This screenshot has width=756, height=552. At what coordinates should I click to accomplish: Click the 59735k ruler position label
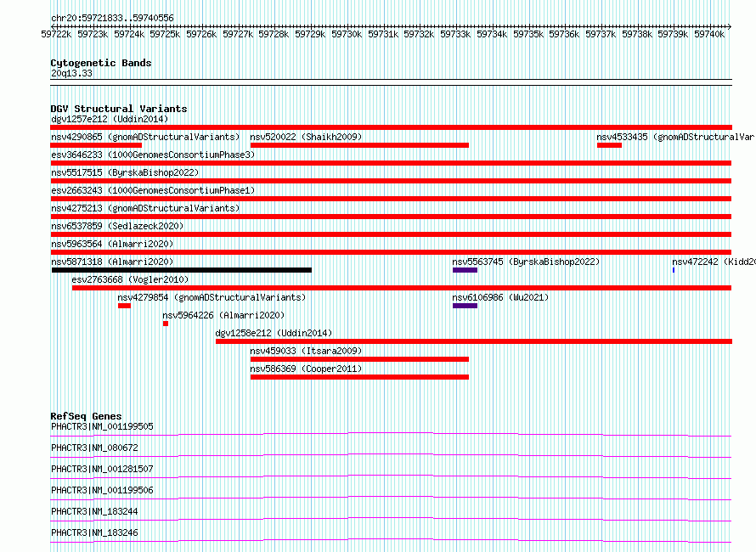click(x=528, y=34)
